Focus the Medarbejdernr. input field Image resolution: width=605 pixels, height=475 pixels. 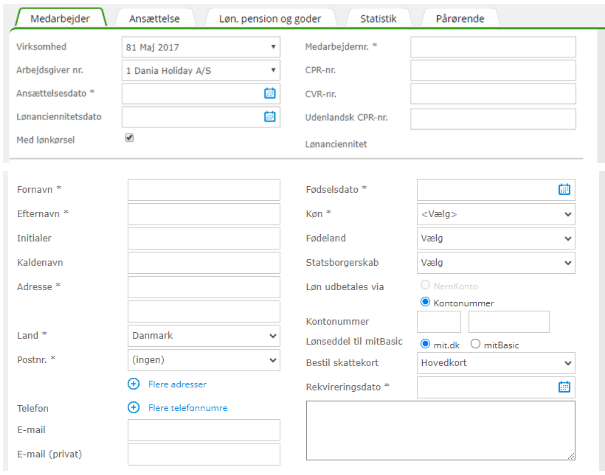493,47
